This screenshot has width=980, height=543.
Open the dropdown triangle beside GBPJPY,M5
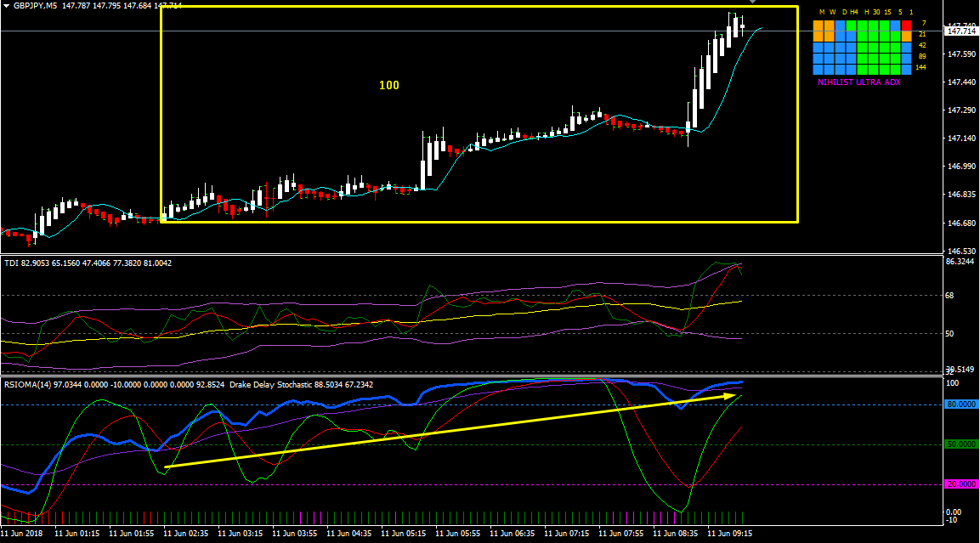pyautogui.click(x=6, y=6)
